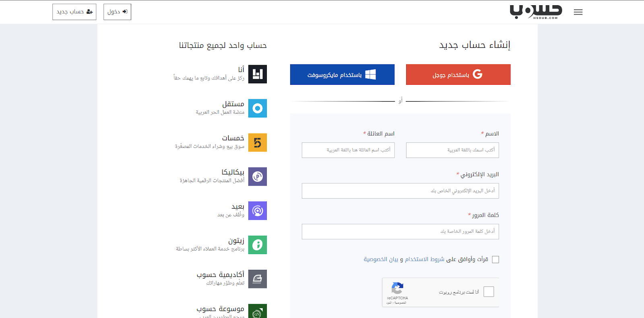The image size is (644, 318).
Task: Open the مستقل product title link
Action: (233, 104)
